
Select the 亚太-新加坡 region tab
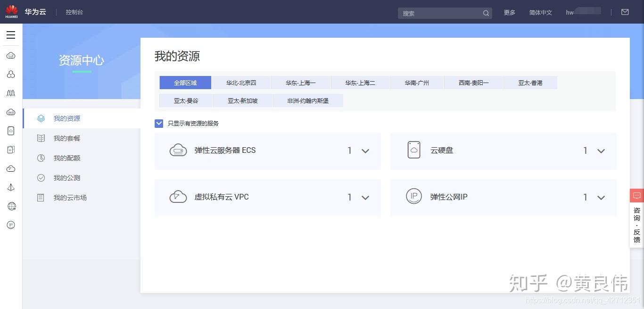pos(243,100)
